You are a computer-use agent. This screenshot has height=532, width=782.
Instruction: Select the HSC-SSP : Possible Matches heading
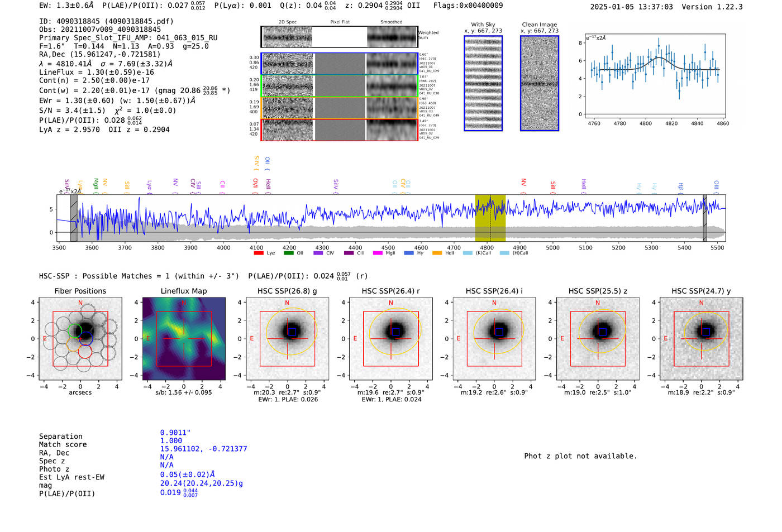pyautogui.click(x=139, y=276)
